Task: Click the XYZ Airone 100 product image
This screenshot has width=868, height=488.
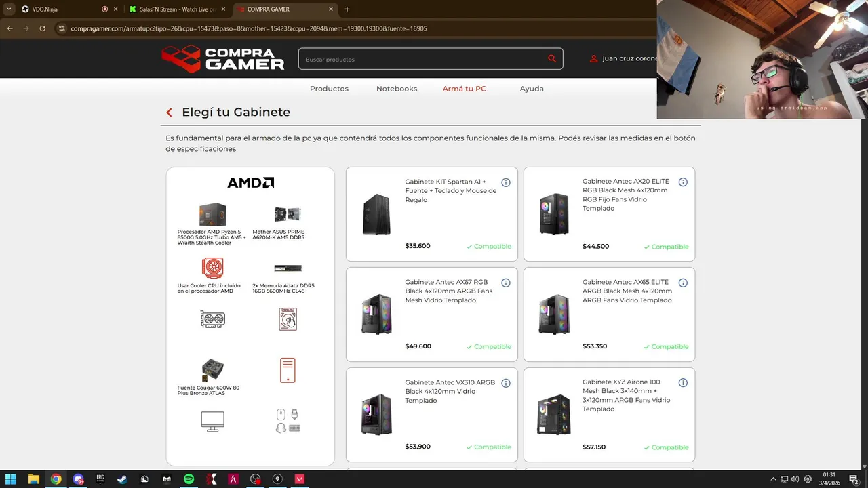Action: pyautogui.click(x=554, y=415)
